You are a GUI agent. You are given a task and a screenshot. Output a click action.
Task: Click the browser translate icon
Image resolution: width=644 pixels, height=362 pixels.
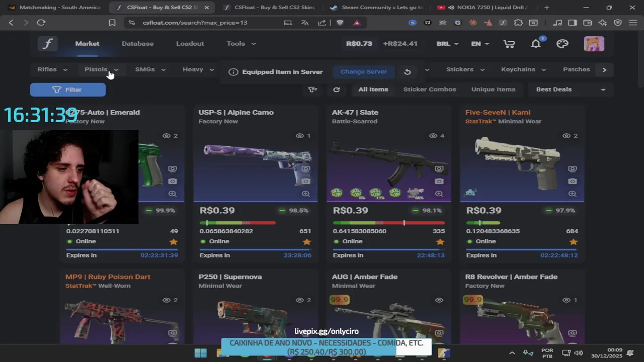pos(305,23)
